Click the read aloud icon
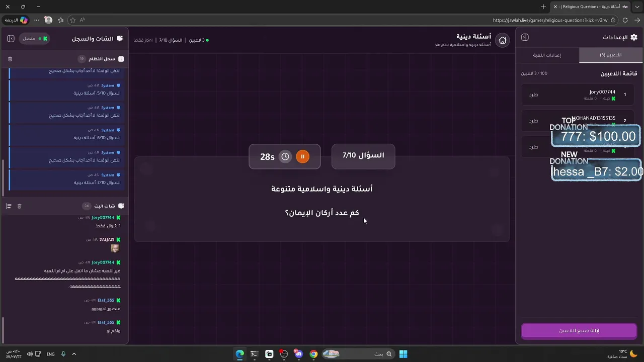644x362 pixels. (x=83, y=20)
